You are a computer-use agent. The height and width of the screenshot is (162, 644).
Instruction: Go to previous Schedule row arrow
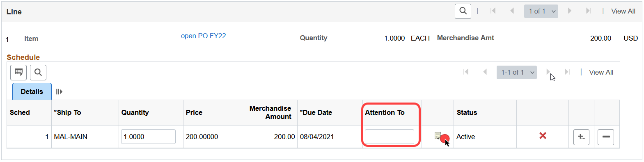pyautogui.click(x=485, y=72)
